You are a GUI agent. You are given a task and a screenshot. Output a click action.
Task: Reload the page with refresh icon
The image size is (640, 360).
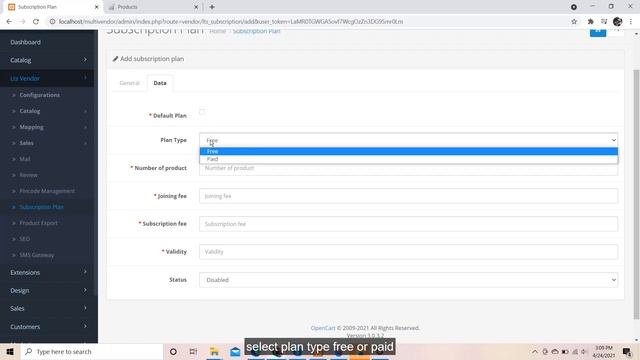[36, 22]
